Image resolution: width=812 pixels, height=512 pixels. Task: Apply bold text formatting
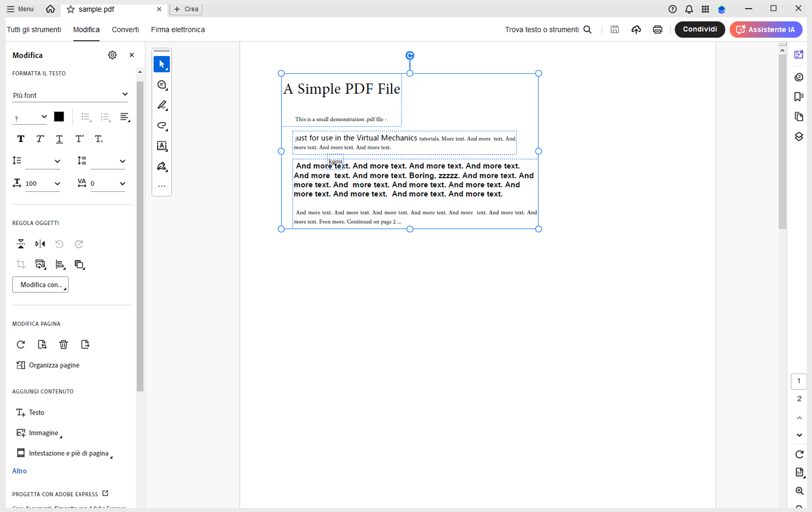point(21,139)
